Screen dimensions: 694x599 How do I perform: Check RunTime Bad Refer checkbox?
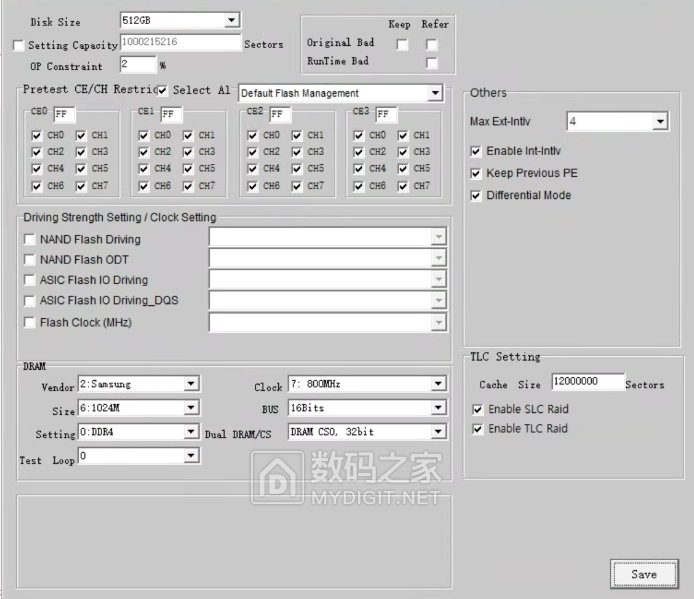[432, 63]
